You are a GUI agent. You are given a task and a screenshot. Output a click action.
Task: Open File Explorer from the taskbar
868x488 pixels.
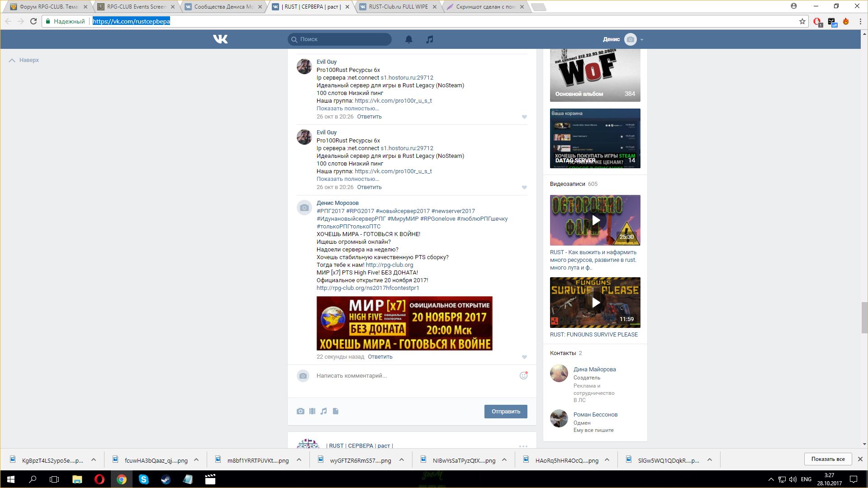77,479
